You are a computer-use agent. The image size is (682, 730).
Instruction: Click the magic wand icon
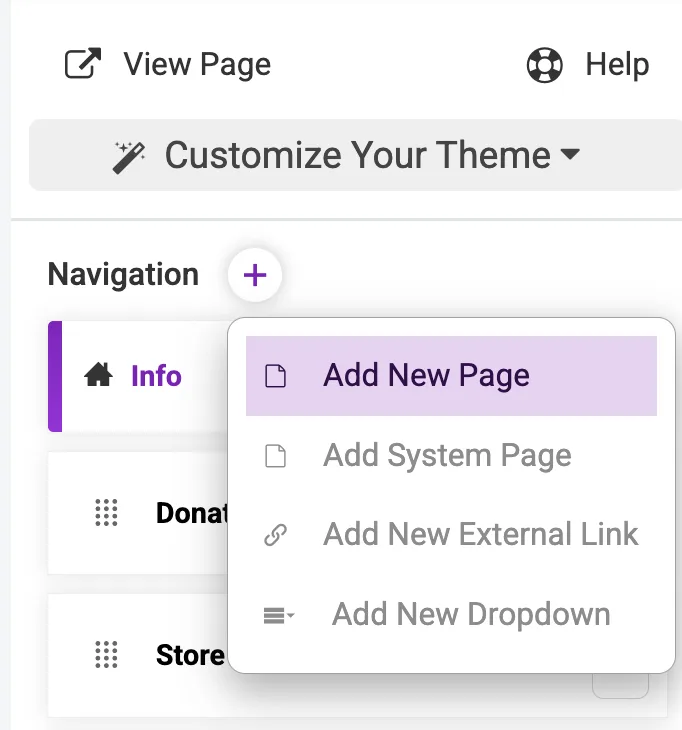[130, 156]
